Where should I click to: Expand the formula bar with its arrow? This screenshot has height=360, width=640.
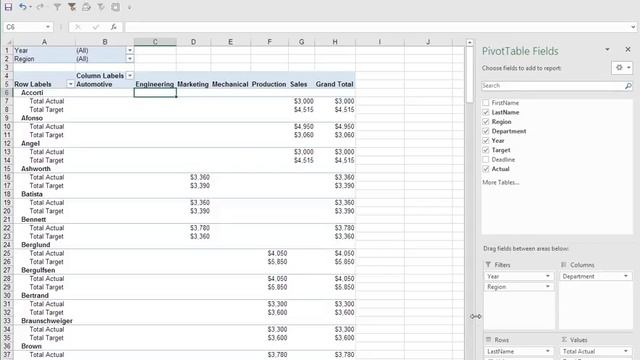click(x=633, y=27)
